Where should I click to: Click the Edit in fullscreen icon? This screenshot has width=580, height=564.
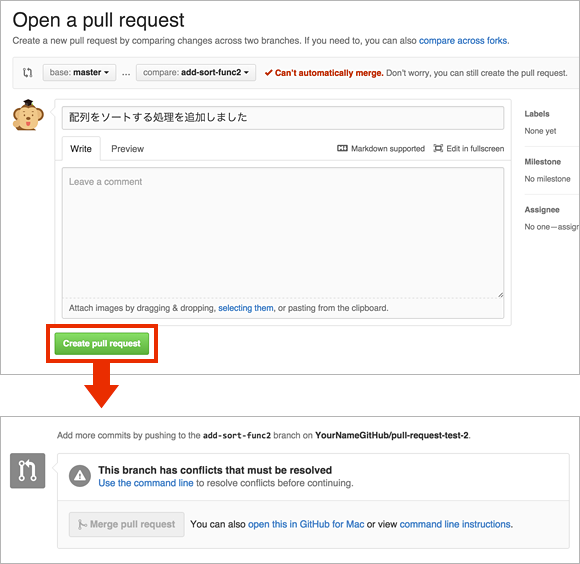[x=438, y=148]
